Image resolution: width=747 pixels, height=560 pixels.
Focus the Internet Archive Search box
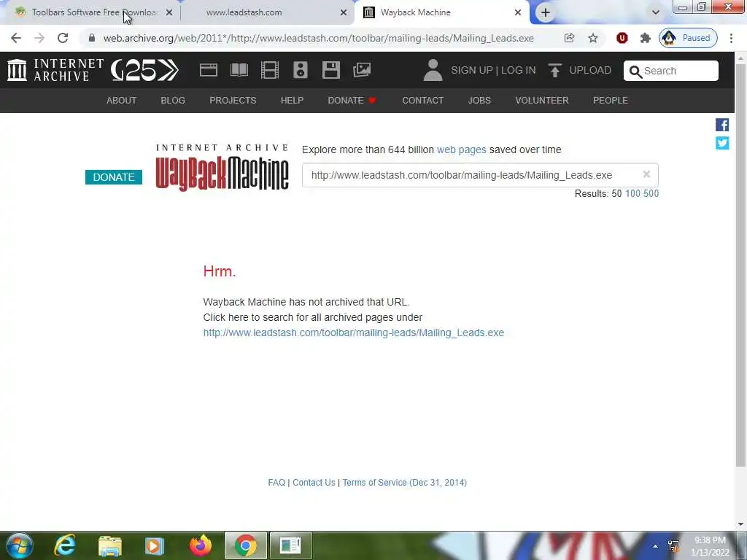(671, 71)
